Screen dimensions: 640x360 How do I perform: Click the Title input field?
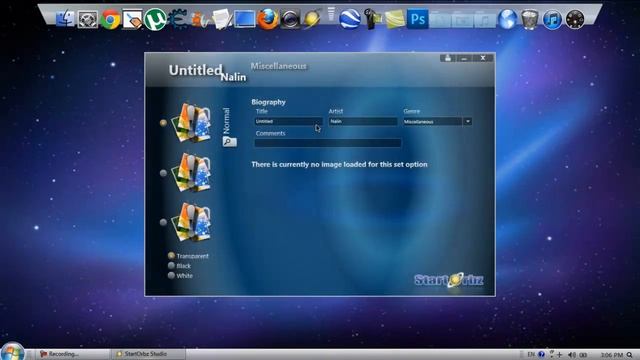[288, 121]
